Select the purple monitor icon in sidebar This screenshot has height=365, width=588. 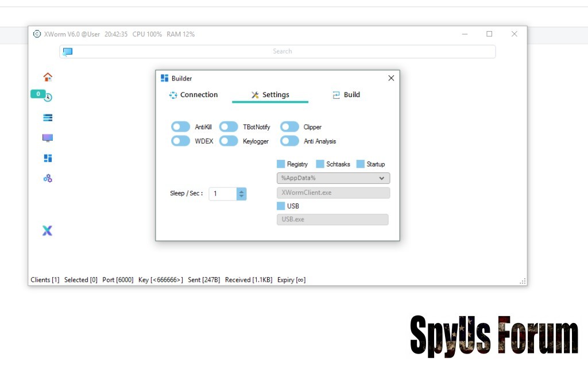point(48,138)
